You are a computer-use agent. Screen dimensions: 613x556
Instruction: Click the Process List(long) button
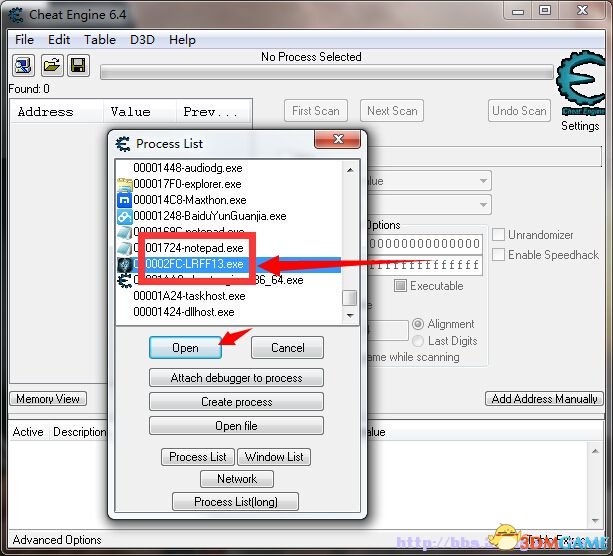[236, 502]
